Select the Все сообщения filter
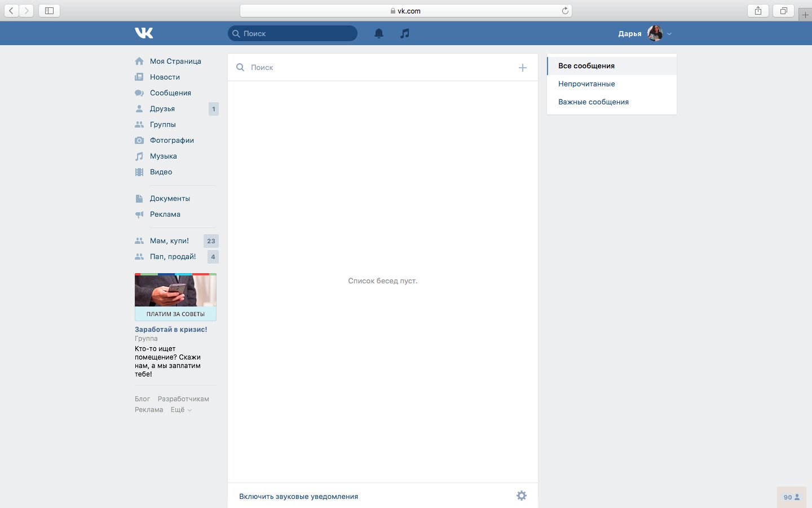The width and height of the screenshot is (812, 508). point(612,65)
